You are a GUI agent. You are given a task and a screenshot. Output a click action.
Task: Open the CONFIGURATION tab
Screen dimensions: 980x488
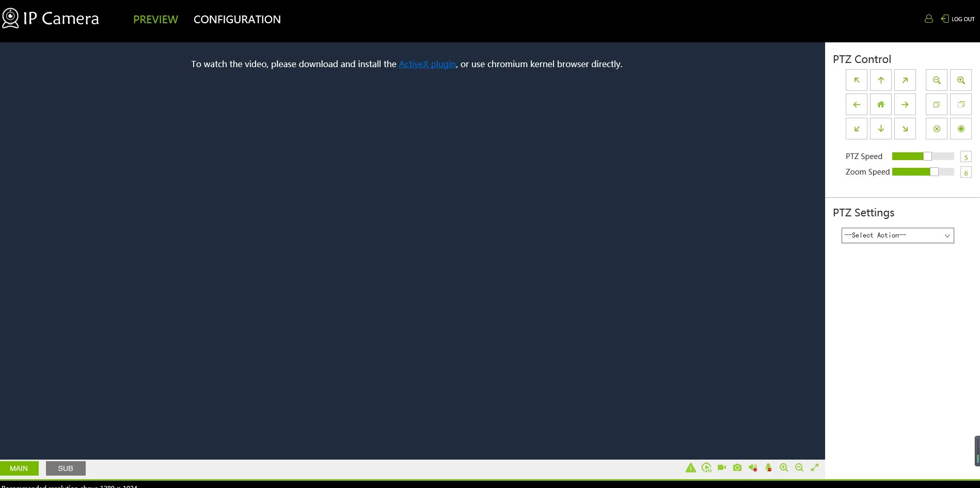click(237, 20)
